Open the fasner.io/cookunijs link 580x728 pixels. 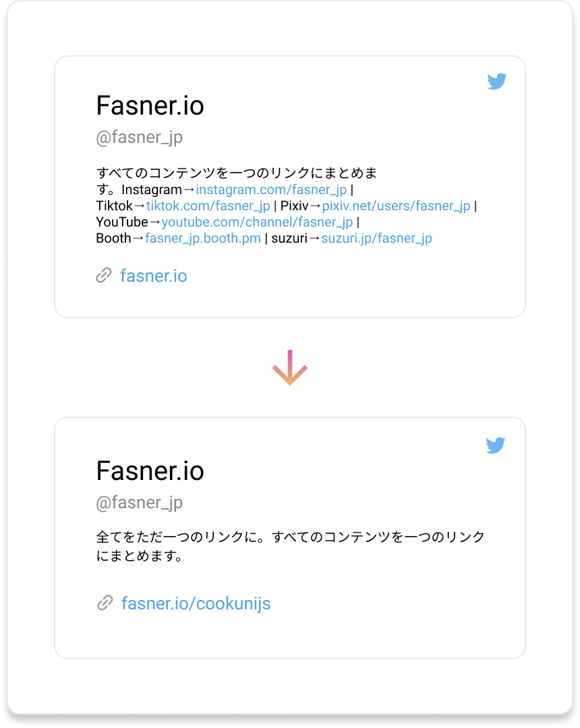coord(196,603)
